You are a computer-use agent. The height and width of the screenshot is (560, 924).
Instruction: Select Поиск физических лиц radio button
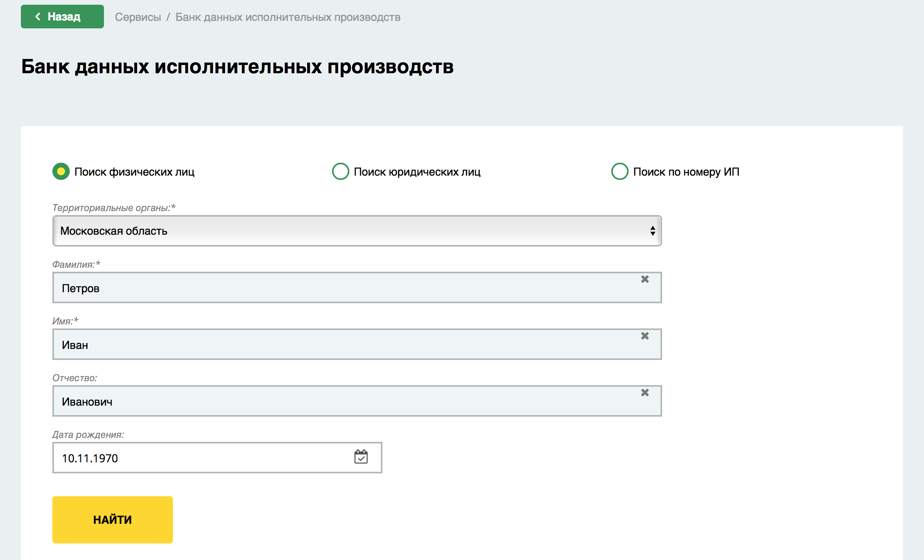pyautogui.click(x=61, y=171)
